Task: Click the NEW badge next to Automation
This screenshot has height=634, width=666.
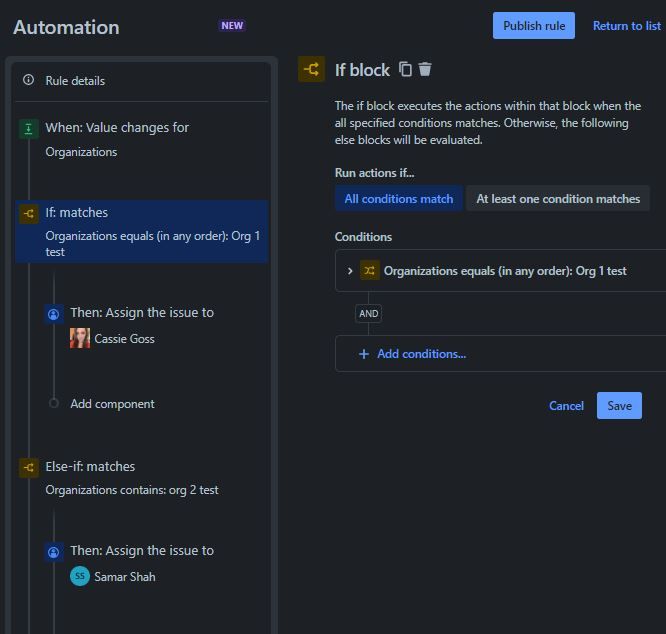Action: pyautogui.click(x=232, y=25)
